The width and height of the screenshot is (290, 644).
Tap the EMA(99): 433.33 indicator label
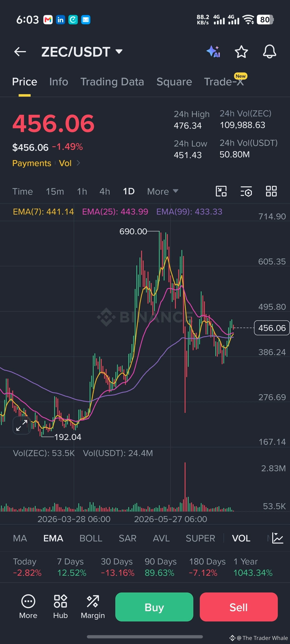[189, 212]
